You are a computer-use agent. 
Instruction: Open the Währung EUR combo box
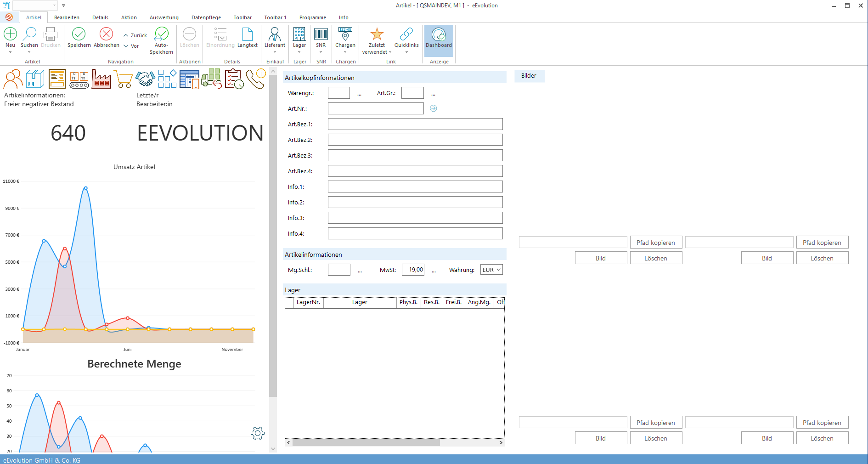tap(491, 270)
